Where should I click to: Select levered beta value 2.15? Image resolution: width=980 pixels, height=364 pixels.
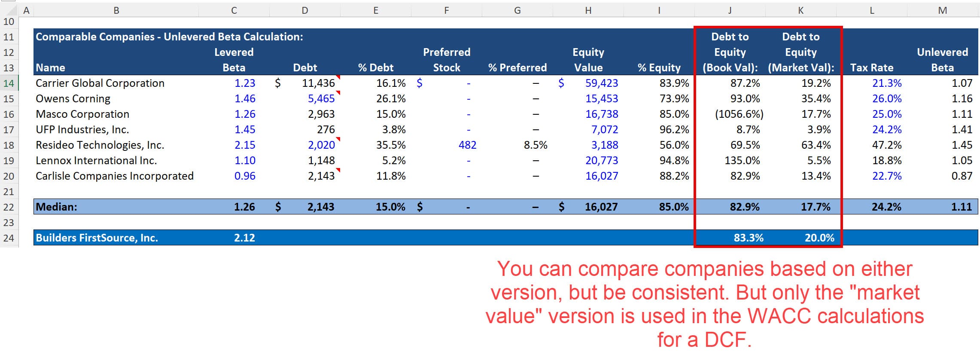[245, 145]
